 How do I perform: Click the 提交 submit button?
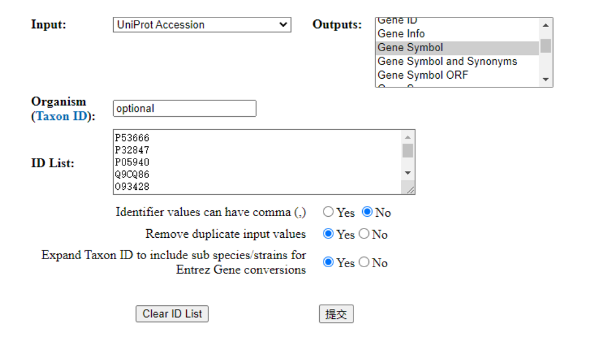click(337, 313)
